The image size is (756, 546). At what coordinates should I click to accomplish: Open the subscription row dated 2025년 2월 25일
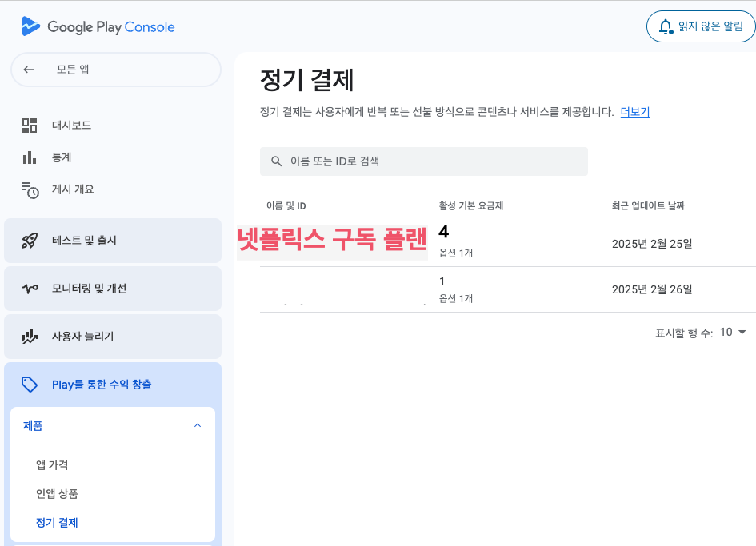(x=508, y=244)
